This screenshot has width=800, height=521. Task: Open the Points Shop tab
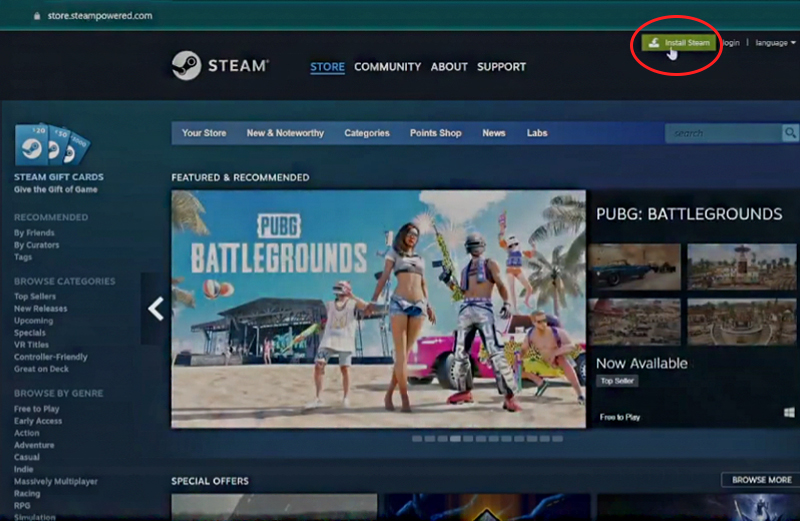pyautogui.click(x=436, y=133)
